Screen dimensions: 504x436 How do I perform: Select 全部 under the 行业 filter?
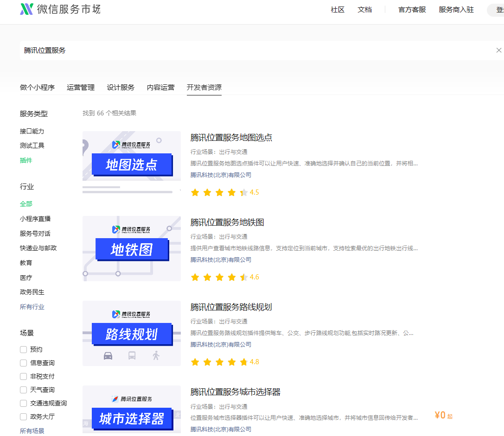point(26,204)
